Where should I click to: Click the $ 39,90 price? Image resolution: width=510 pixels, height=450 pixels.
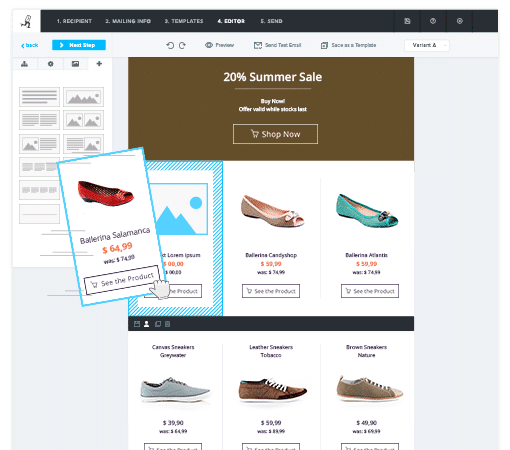click(x=173, y=423)
